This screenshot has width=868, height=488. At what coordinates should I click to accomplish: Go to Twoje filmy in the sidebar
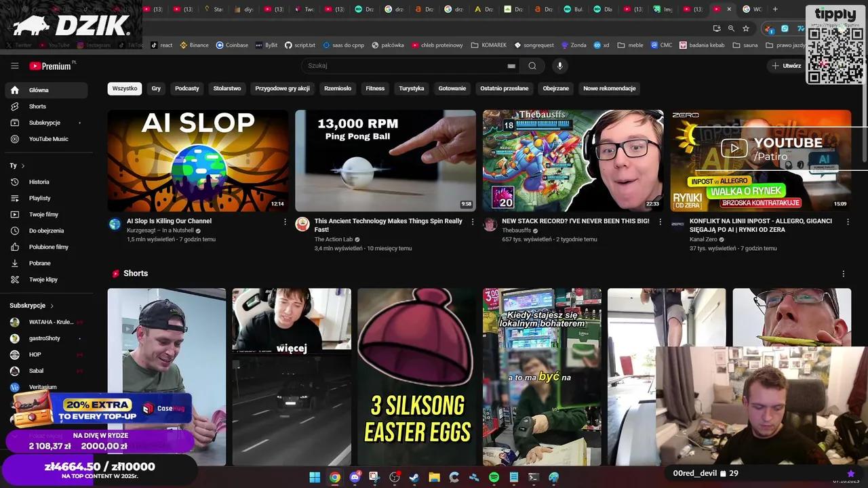tap(46, 214)
